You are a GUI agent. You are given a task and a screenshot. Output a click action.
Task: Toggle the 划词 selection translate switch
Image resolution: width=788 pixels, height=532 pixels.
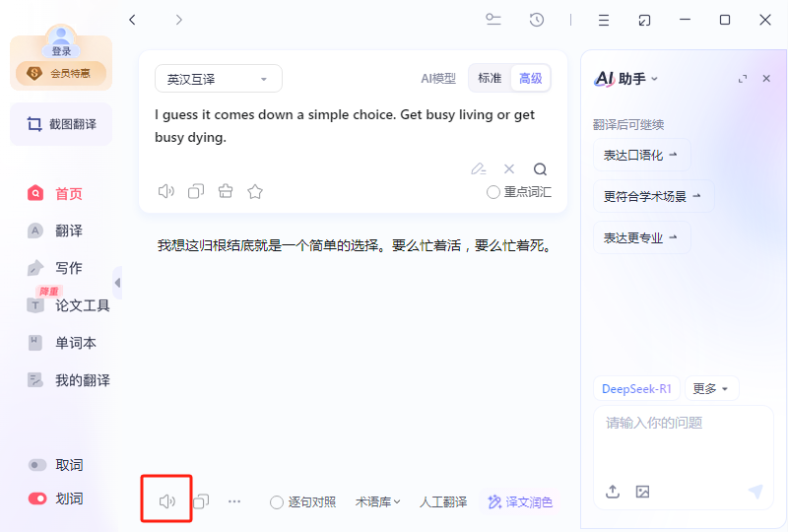[x=37, y=499]
